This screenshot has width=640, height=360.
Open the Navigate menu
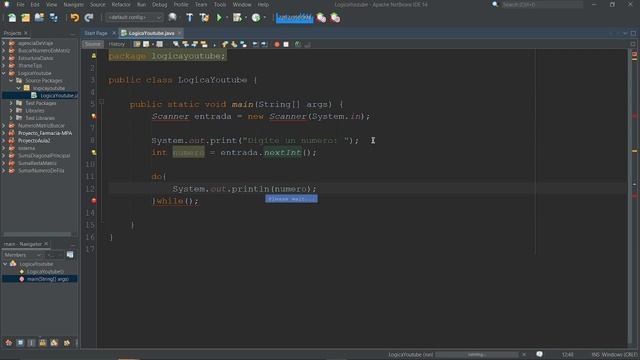pyautogui.click(x=73, y=4)
